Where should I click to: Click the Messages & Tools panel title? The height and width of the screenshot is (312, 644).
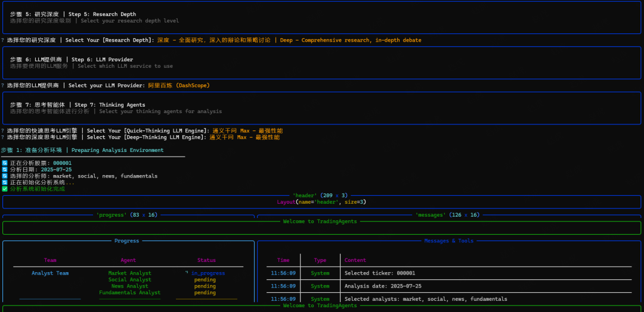click(x=449, y=241)
